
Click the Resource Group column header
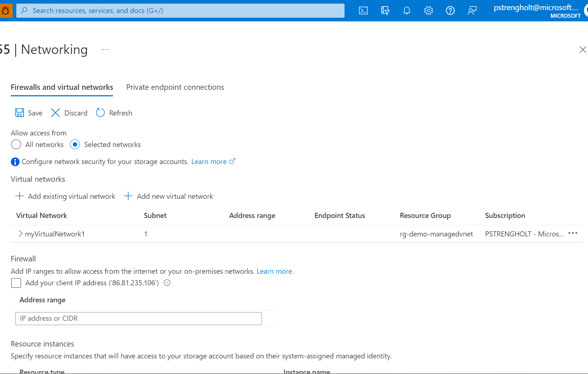(425, 216)
